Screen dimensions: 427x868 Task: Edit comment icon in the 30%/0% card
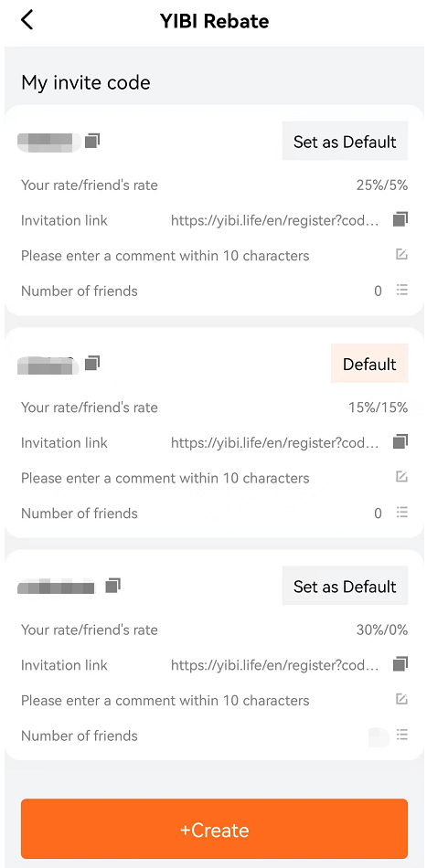tap(401, 699)
